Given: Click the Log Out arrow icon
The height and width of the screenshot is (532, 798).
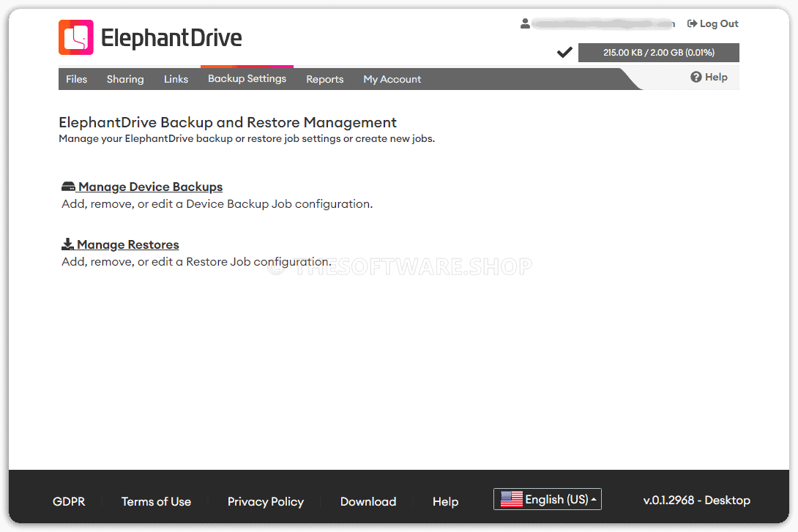Looking at the screenshot, I should click(x=692, y=23).
